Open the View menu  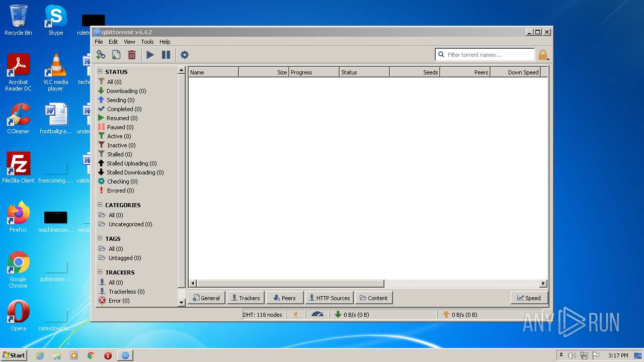coord(129,42)
